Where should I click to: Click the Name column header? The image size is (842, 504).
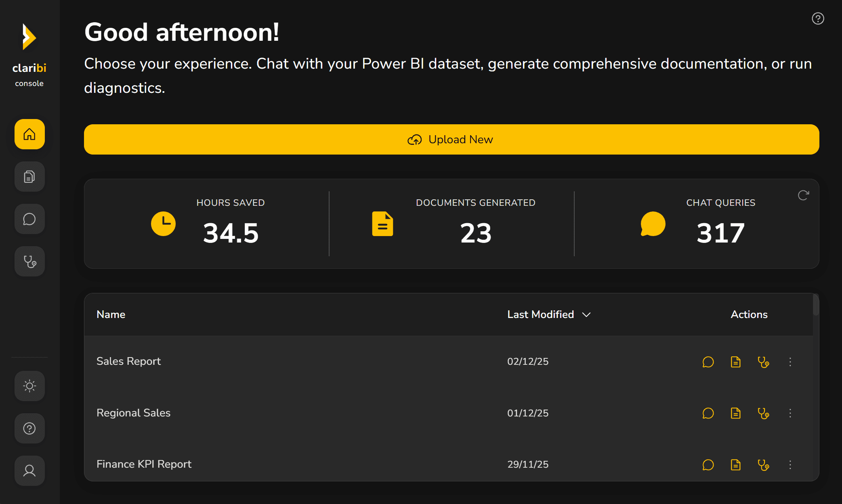point(111,314)
